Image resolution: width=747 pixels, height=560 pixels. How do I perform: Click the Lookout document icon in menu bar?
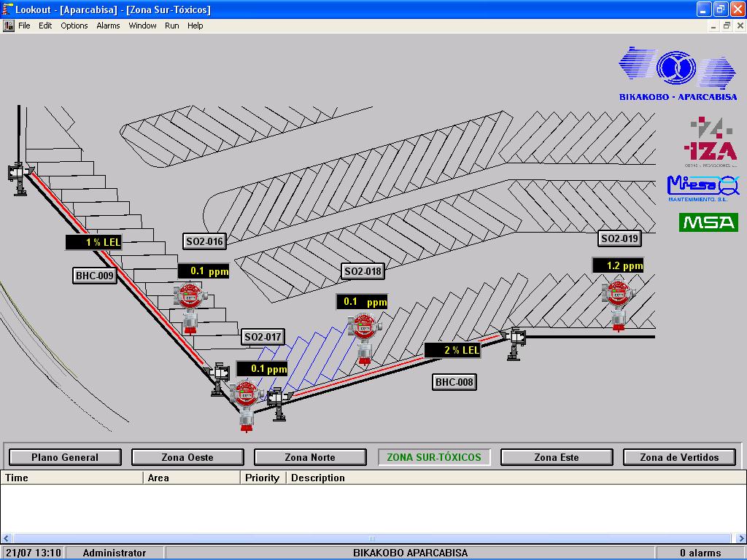[x=9, y=26]
